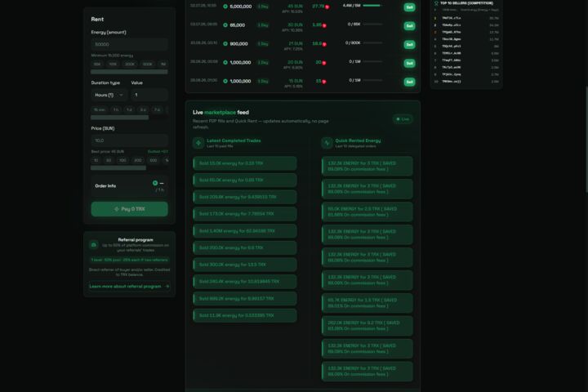Adjust the price slider below Best price
Image resolution: width=588 pixels, height=392 pixels.
click(x=118, y=168)
